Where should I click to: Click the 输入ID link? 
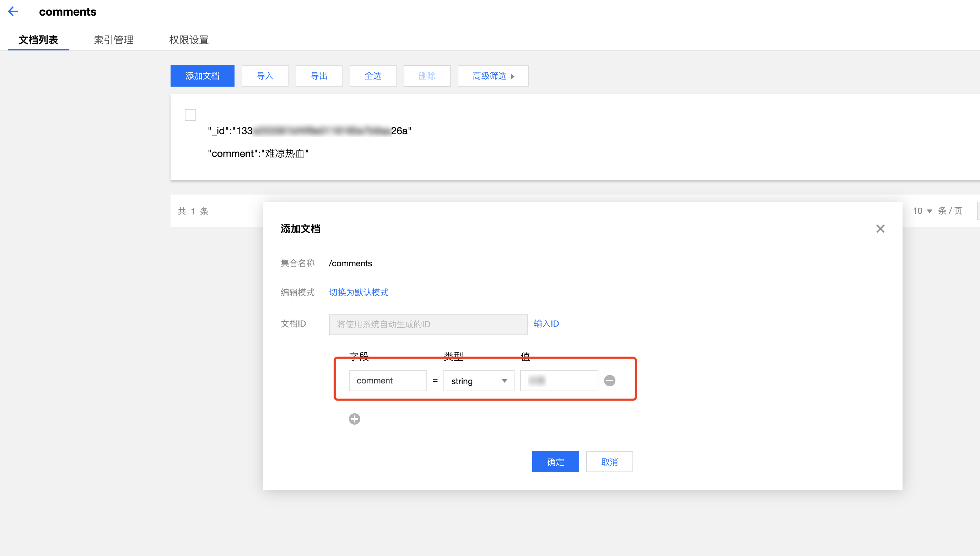[546, 324]
